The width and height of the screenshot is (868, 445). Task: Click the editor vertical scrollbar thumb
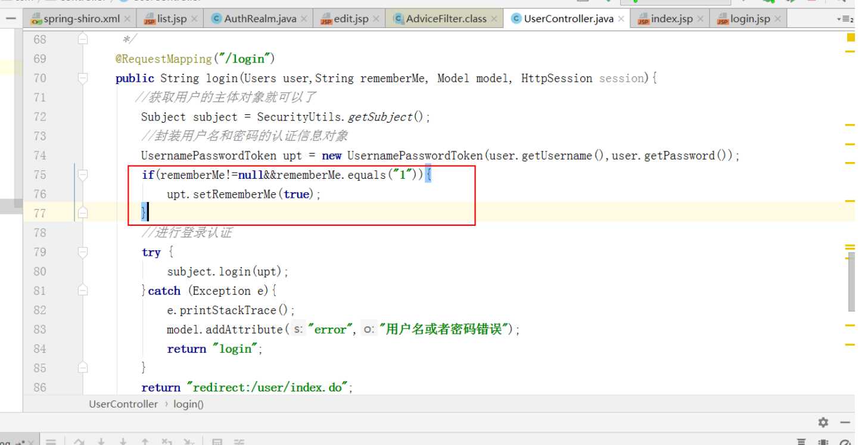coord(851,281)
